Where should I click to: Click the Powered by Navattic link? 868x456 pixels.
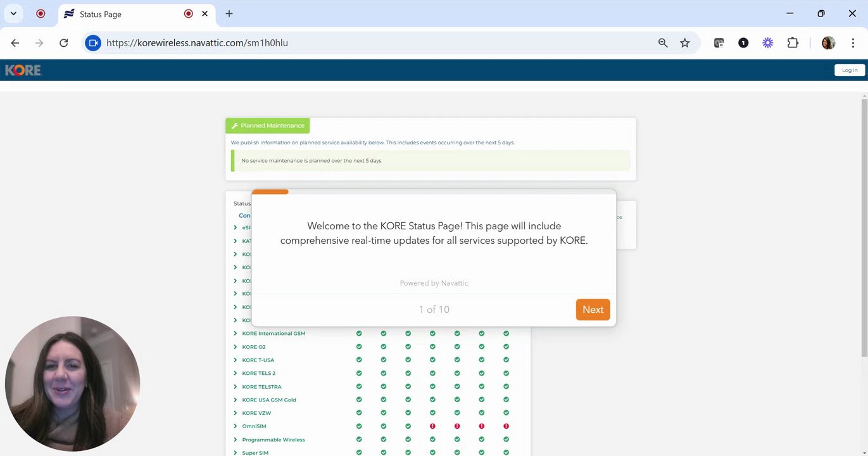click(434, 283)
